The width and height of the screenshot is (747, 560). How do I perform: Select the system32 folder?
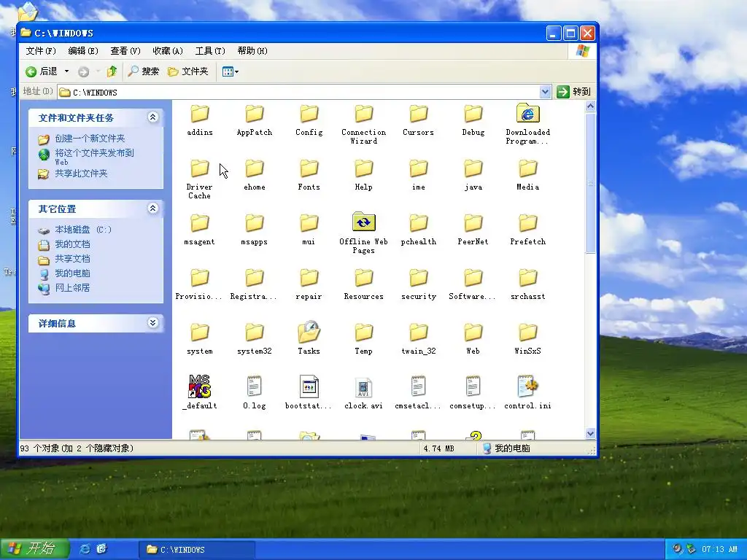(255, 340)
